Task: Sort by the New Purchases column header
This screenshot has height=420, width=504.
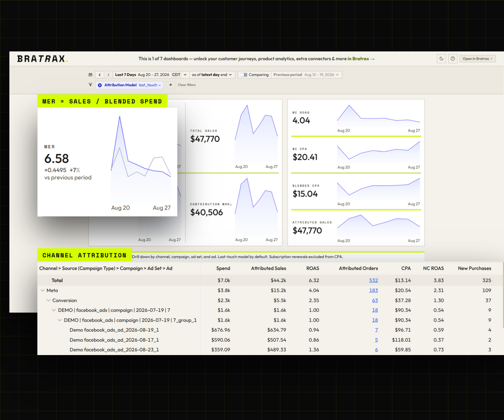Action: coord(475,268)
